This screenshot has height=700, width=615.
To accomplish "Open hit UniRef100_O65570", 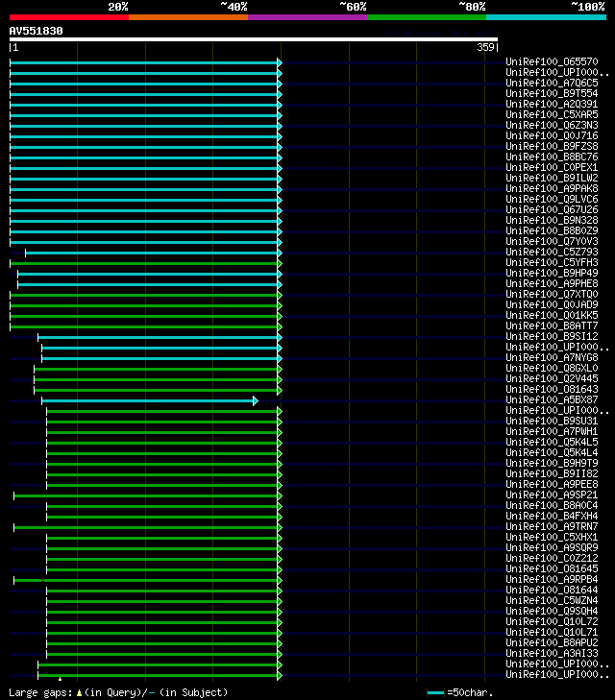I will (x=552, y=61).
